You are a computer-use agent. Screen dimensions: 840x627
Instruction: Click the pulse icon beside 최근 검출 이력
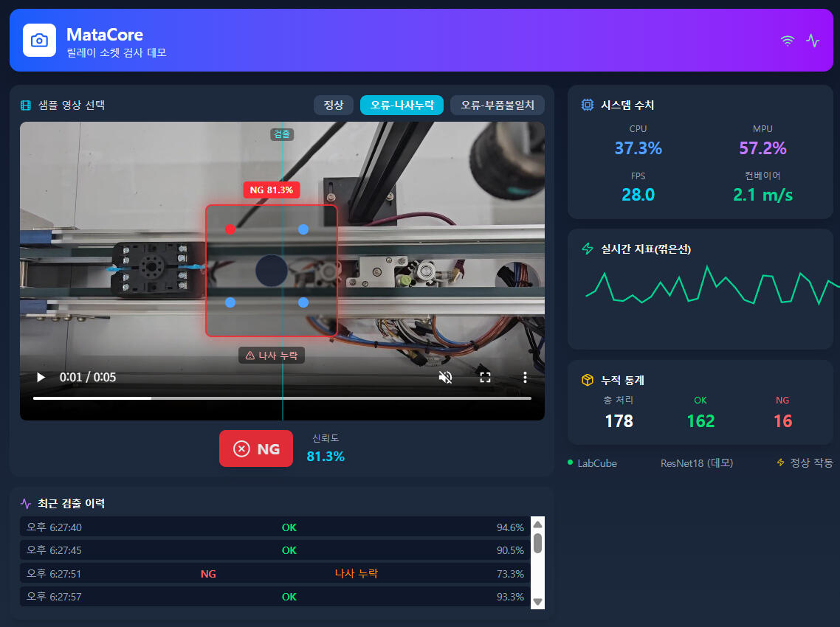point(27,504)
